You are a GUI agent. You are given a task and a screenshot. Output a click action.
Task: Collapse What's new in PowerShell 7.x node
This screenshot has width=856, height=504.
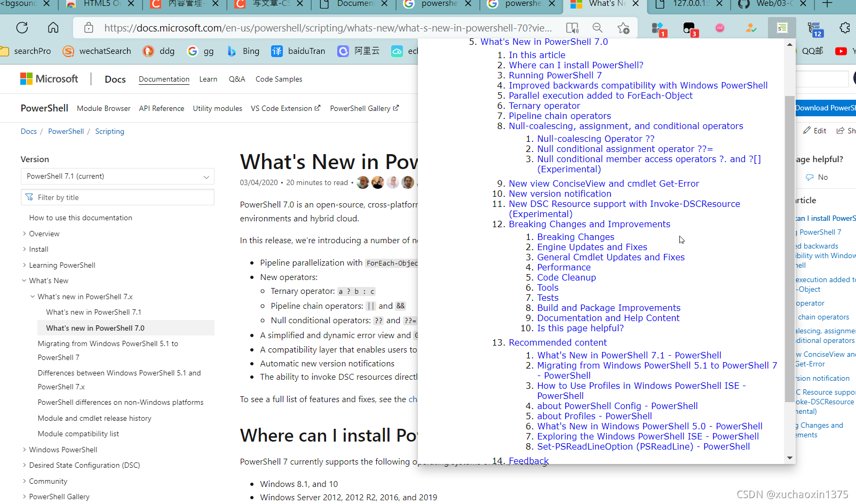pyautogui.click(x=33, y=297)
